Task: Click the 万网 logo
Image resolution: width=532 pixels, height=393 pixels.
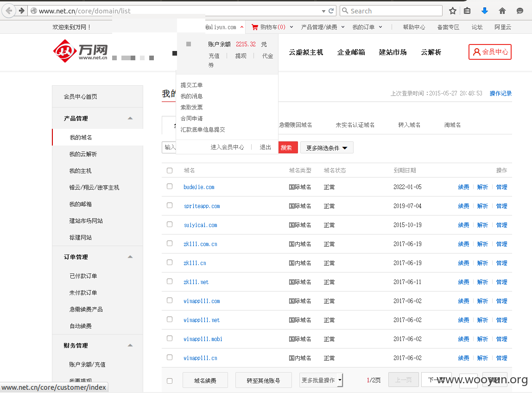Action: click(x=81, y=51)
